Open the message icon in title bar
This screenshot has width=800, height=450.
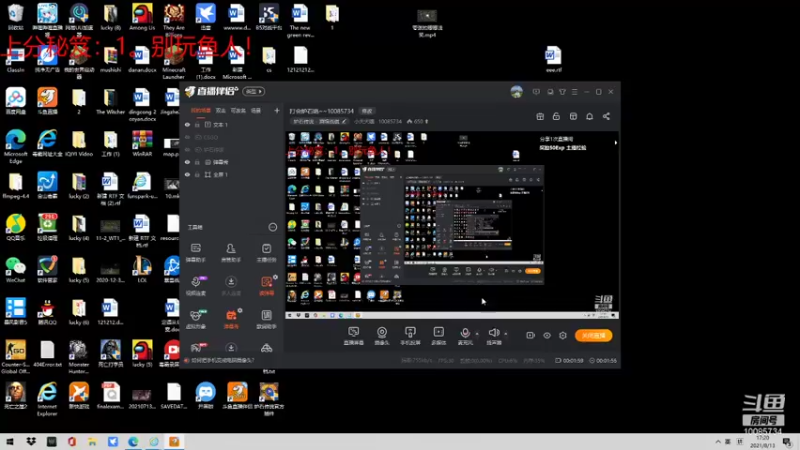click(536, 92)
